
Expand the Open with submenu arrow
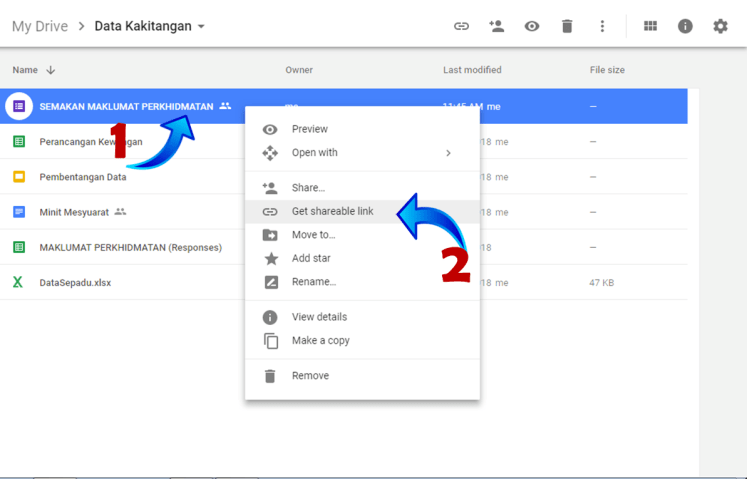[448, 153]
